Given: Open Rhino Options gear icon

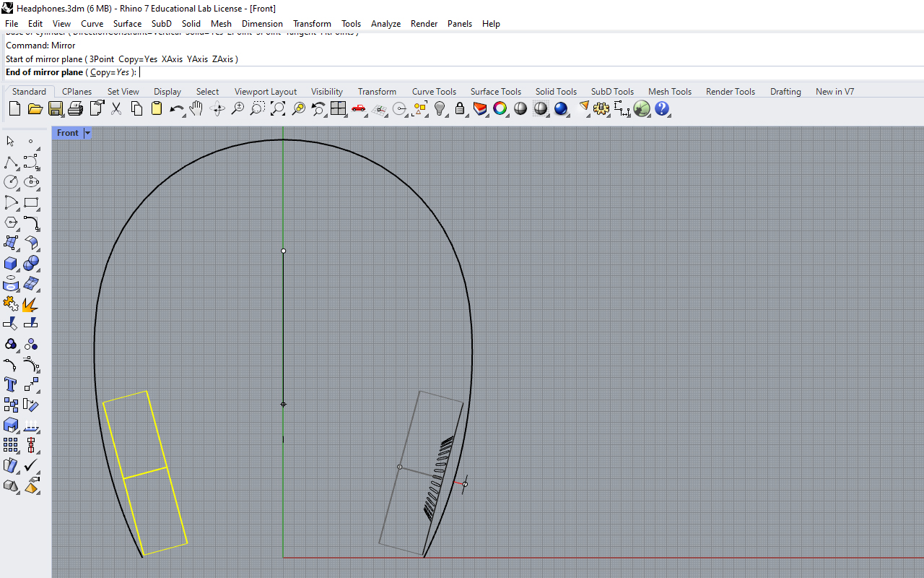Looking at the screenshot, I should click(x=601, y=109).
